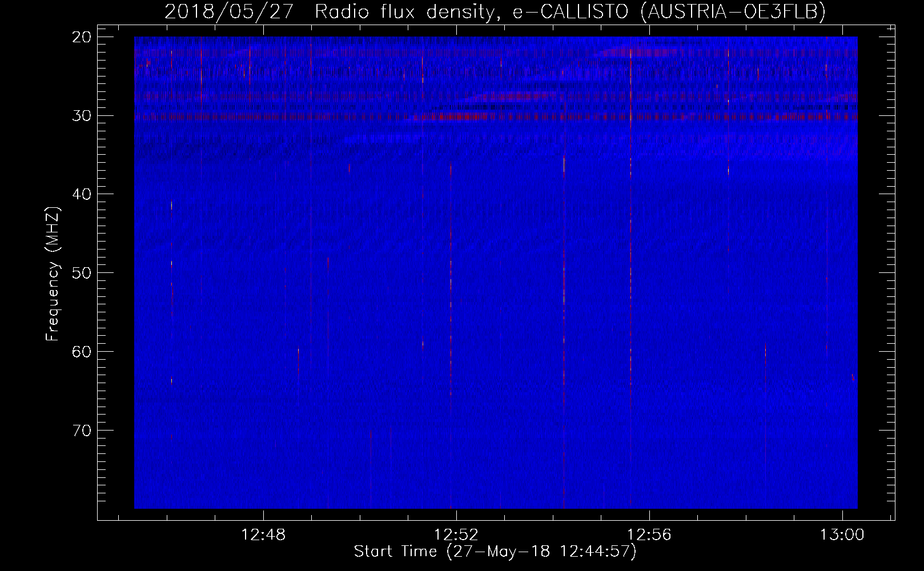Screen dimensions: 924x571
Task: Click the long bright vertical burst just before 12:56
Action: (x=630, y=274)
